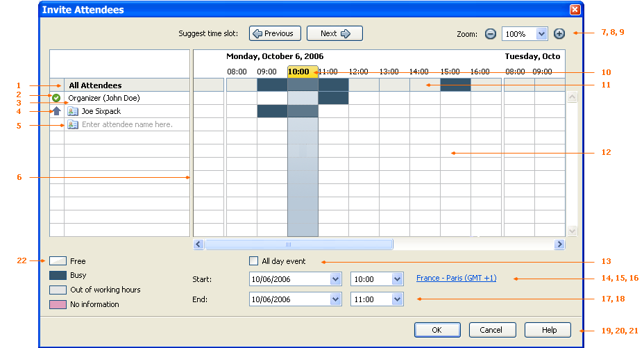
Task: Click the Busy legend swatch
Action: click(58, 275)
